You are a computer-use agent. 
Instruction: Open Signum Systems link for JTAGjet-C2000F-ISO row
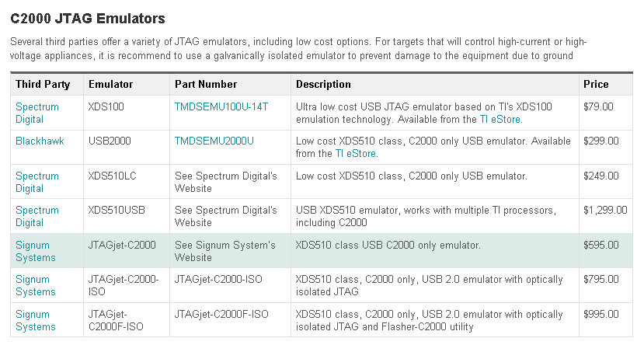click(x=35, y=320)
